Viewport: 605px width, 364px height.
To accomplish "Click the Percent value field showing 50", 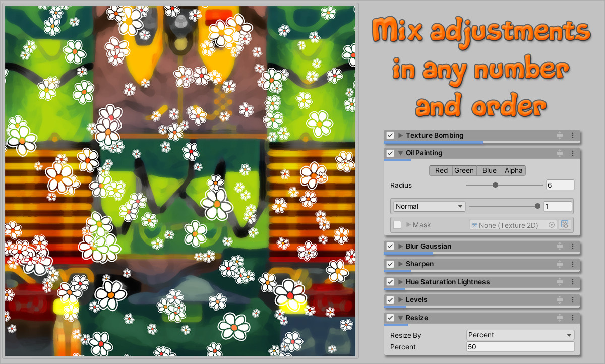I will tap(520, 347).
